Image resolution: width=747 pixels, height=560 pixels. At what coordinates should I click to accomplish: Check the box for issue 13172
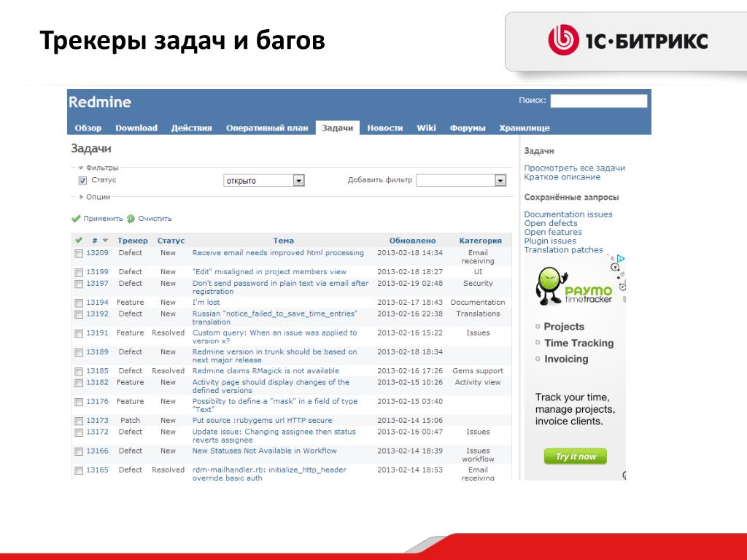(79, 432)
